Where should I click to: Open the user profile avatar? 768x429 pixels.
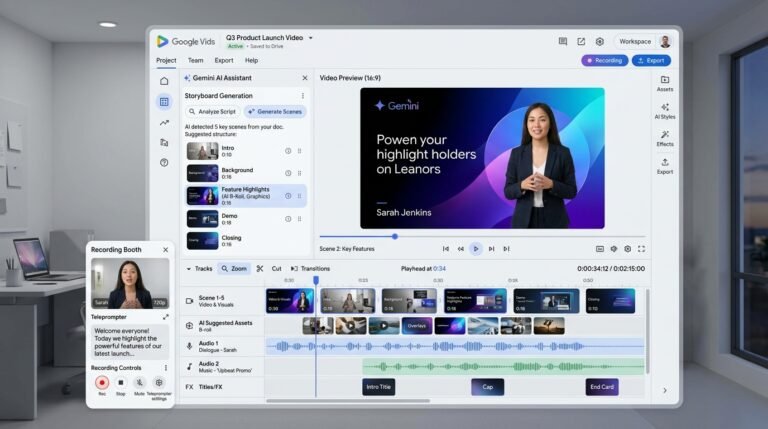tap(665, 42)
